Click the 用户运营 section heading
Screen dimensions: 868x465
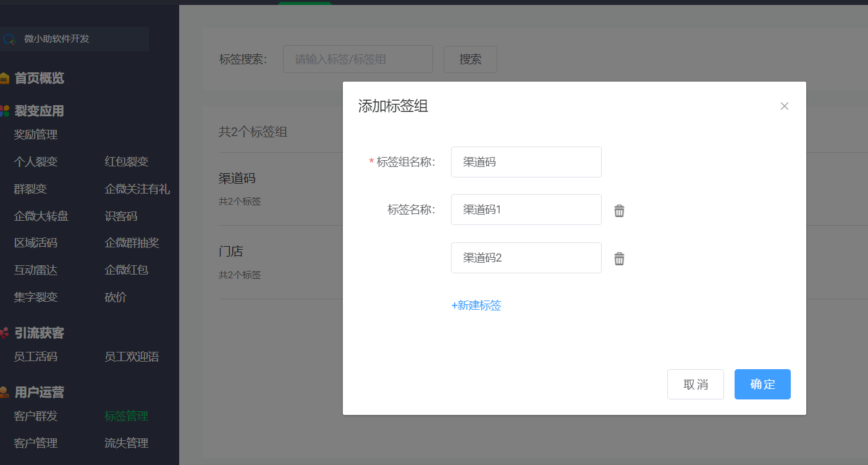tap(39, 392)
